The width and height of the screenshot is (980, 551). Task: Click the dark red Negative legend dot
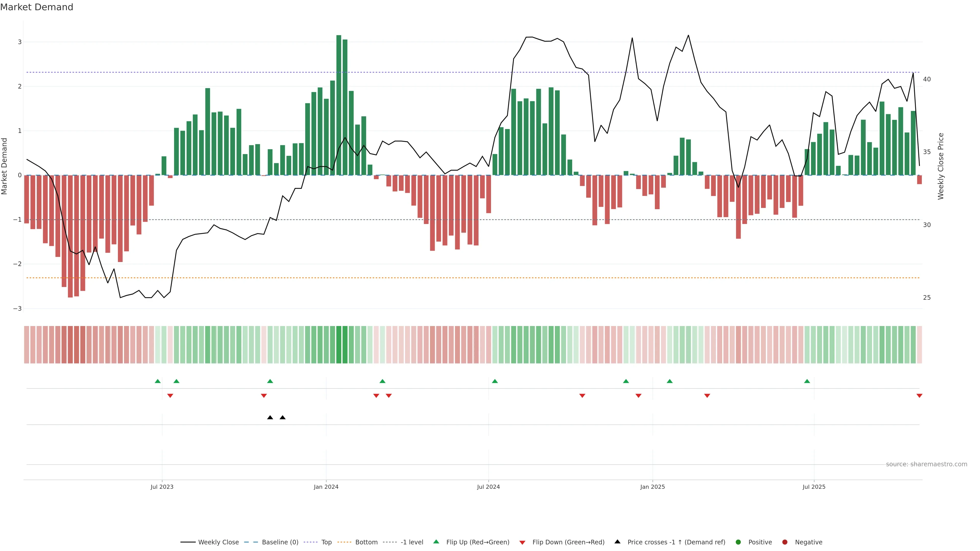click(785, 542)
